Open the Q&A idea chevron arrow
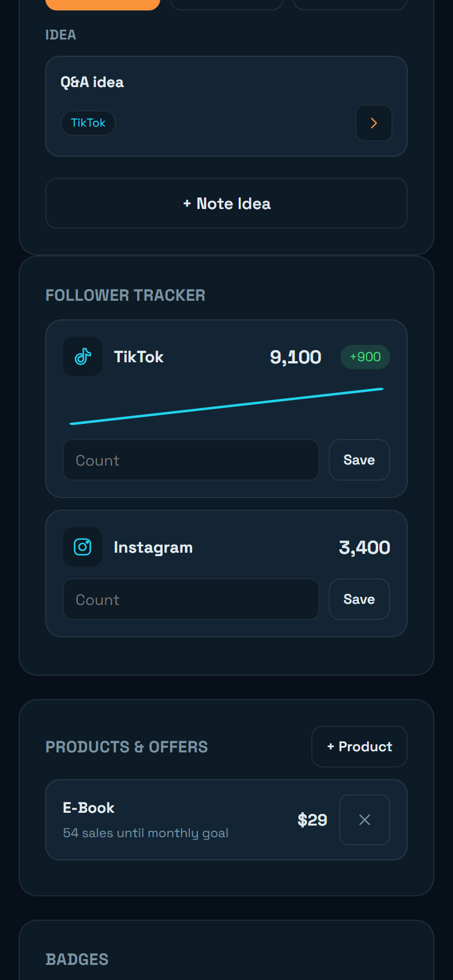453x980 pixels. 374,123
